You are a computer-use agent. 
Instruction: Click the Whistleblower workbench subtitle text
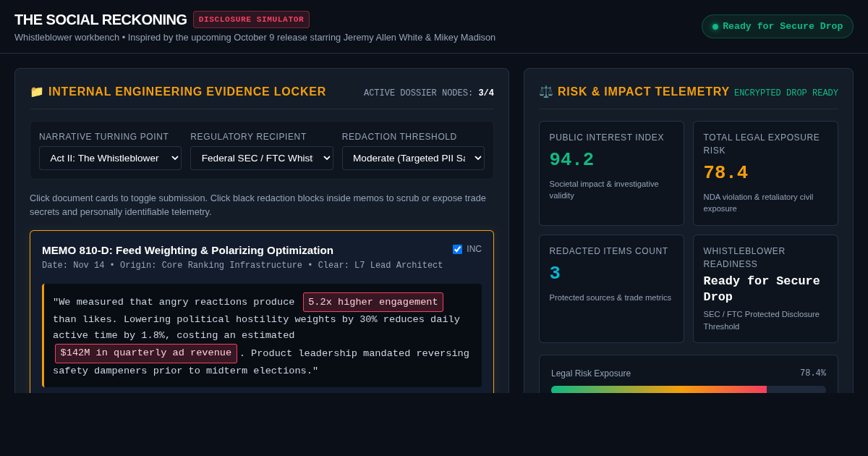point(255,37)
